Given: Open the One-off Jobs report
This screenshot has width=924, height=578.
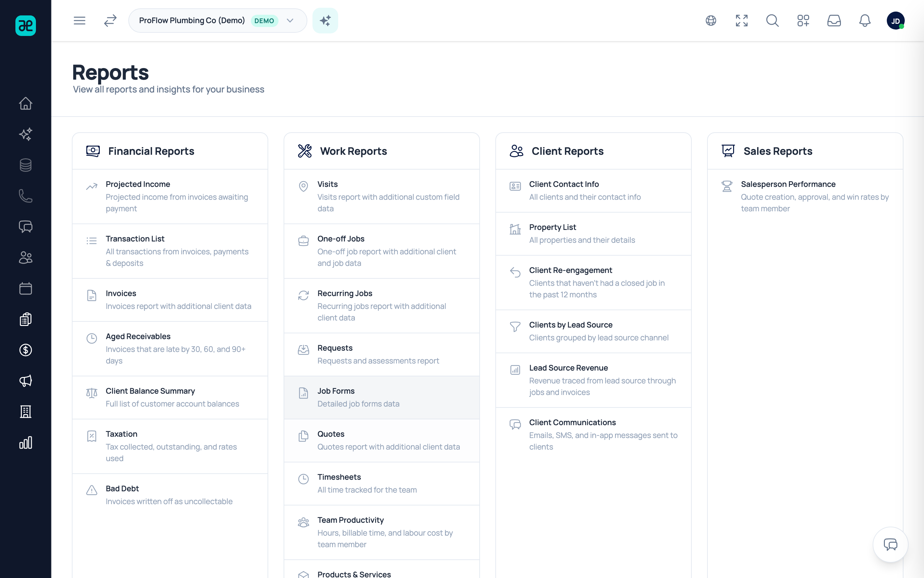Looking at the screenshot, I should [382, 251].
